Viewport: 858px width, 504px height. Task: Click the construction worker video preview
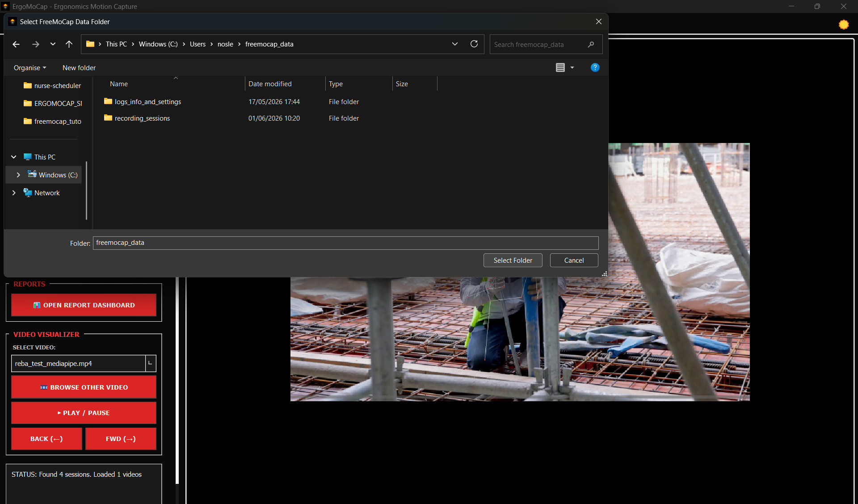click(520, 339)
